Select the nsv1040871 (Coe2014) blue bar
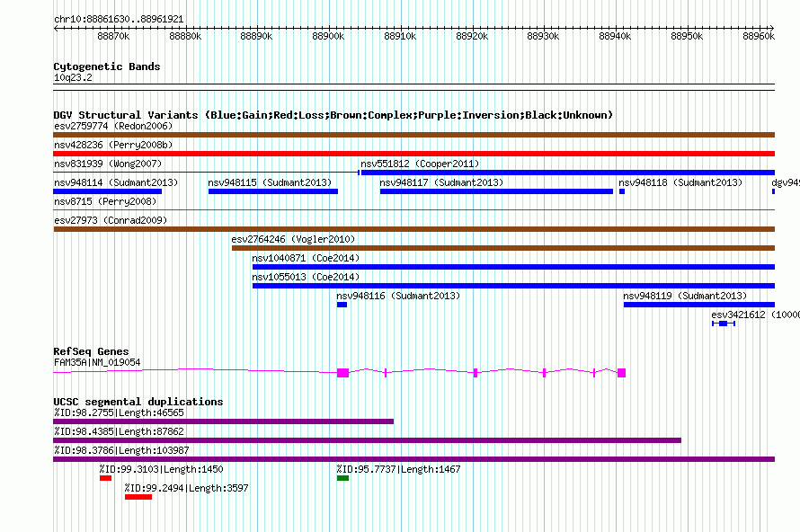Viewport: 800px width, 532px height. pos(514,267)
